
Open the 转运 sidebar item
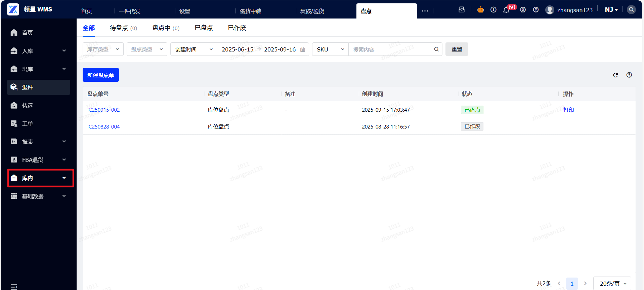pos(39,105)
